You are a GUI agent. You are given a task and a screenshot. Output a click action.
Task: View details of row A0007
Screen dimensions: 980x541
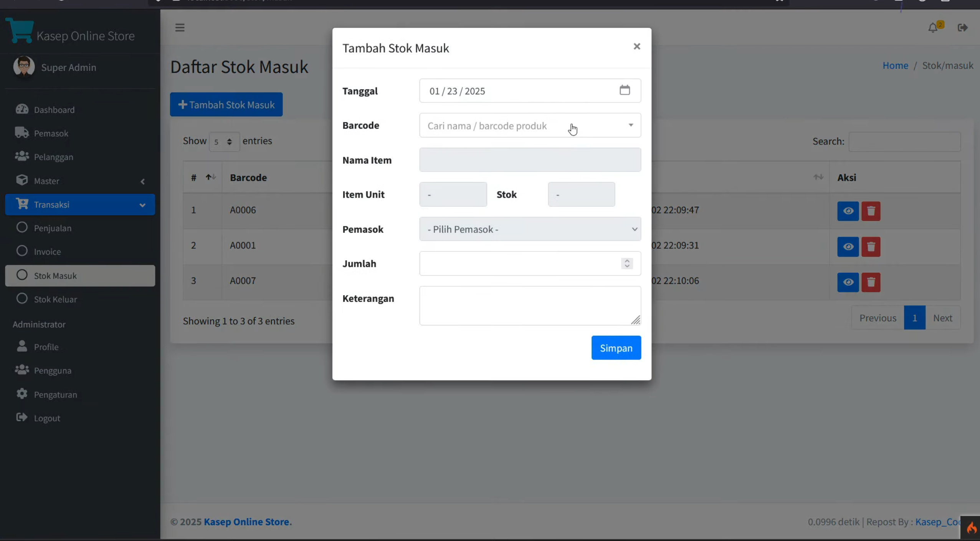[x=848, y=282]
